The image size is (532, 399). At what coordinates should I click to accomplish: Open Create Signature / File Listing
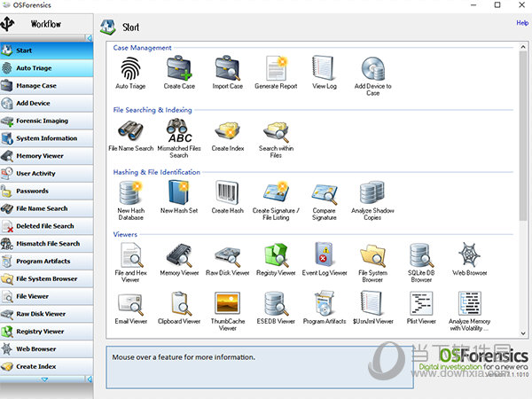[x=276, y=193]
